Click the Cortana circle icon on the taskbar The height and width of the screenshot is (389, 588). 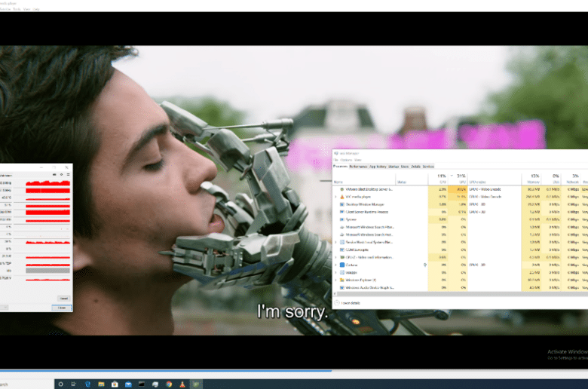click(x=61, y=384)
